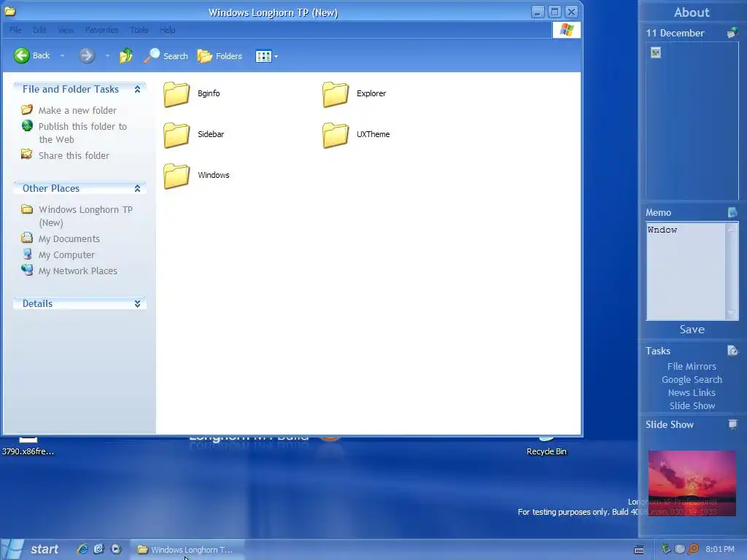Open the Forward history dropdown arrow
This screenshot has height=560, width=747.
[107, 55]
